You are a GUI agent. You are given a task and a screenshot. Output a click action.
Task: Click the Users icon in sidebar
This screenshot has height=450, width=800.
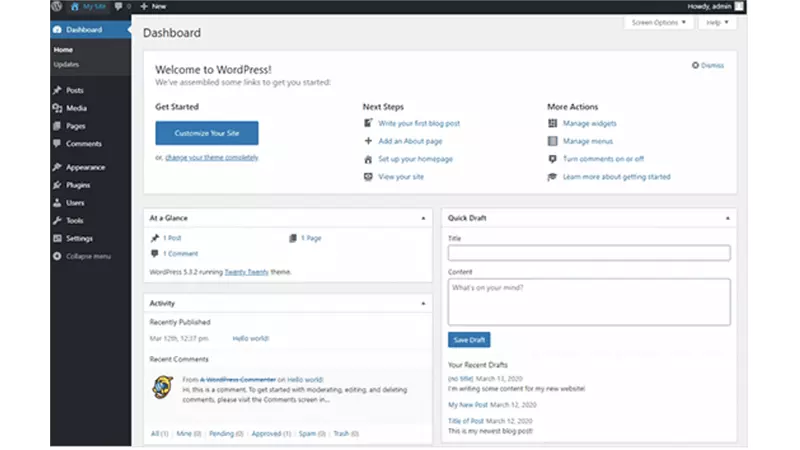[x=57, y=203]
